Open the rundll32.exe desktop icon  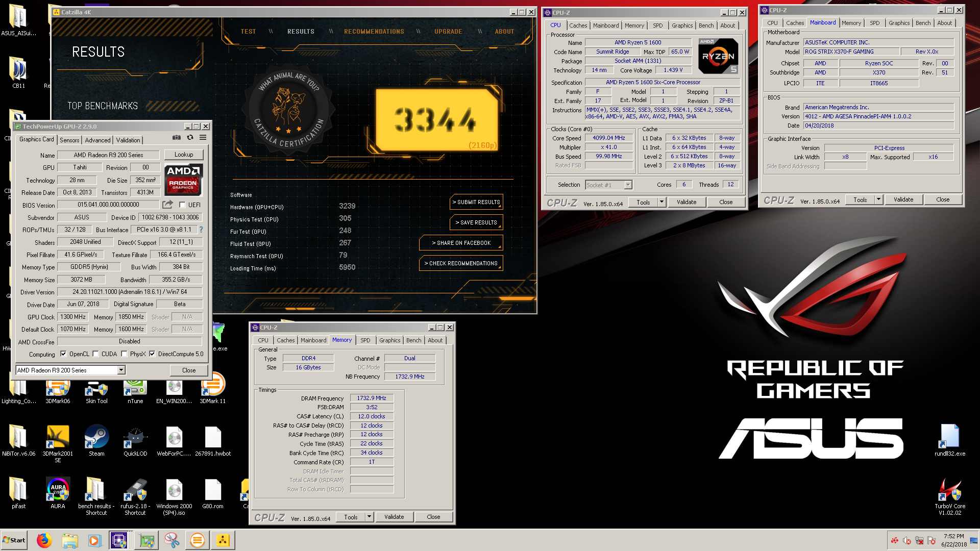point(950,440)
